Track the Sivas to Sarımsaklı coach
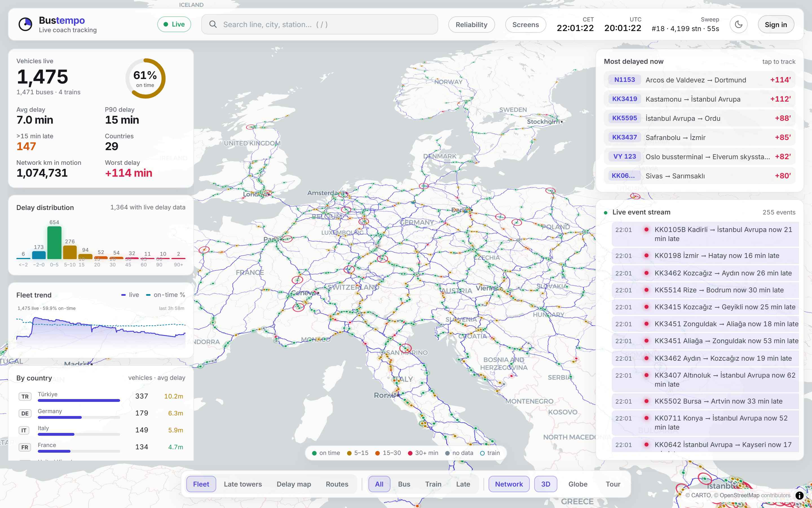 pos(700,176)
